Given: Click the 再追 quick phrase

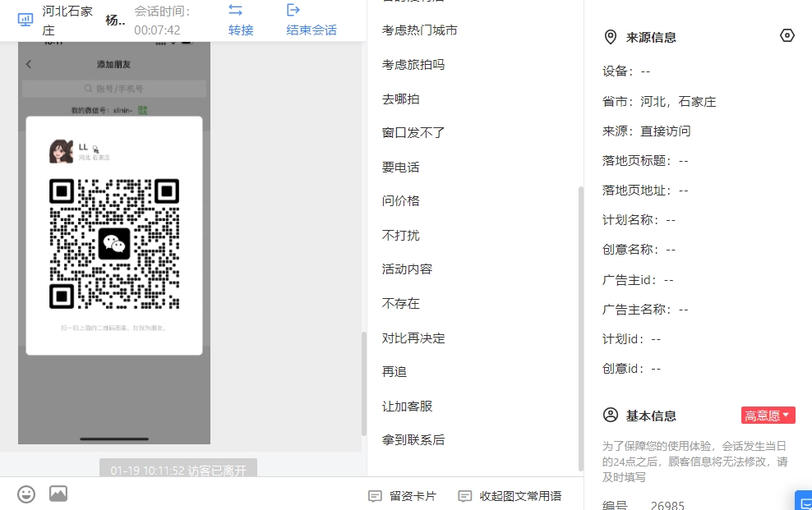Looking at the screenshot, I should point(394,372).
